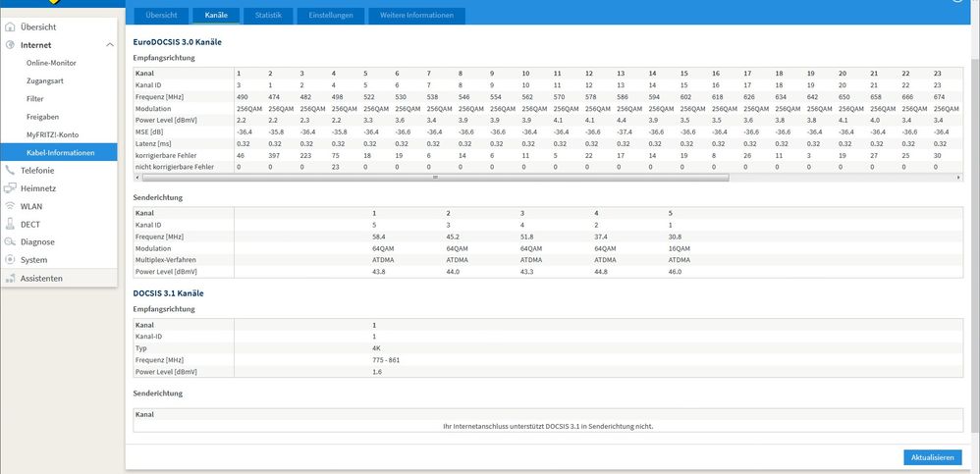The height and width of the screenshot is (474, 980).
Task: Click the value 23 in nicht korrigierbare Fehler
Action: pos(335,167)
